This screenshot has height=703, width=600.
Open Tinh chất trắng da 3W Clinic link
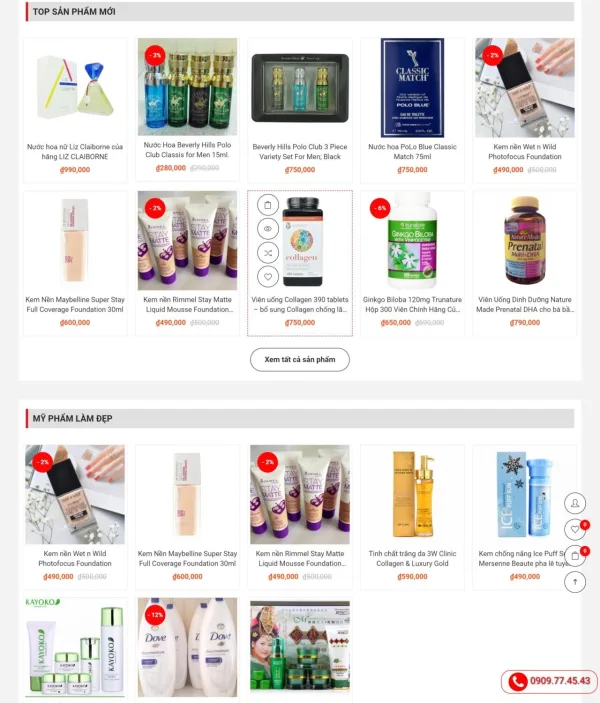[412, 559]
